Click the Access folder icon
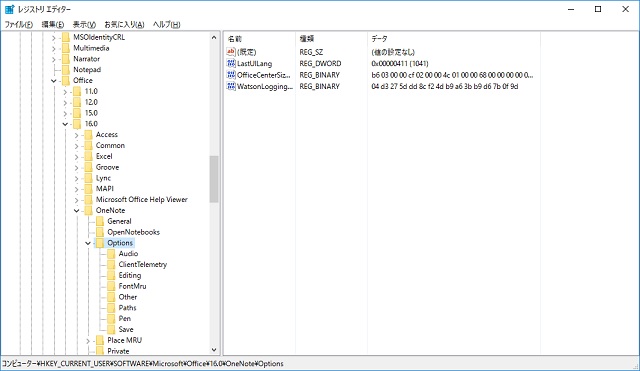640x371 pixels. point(89,135)
